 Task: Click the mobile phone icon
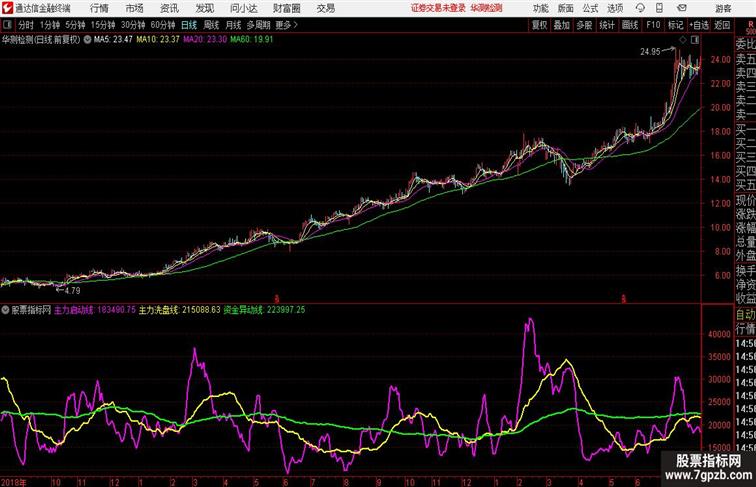[x=659, y=8]
